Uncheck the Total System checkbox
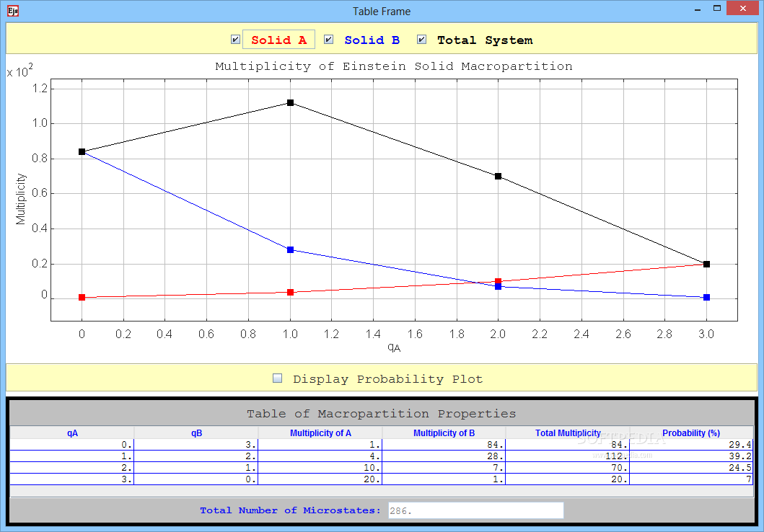Image resolution: width=764 pixels, height=532 pixels. tap(422, 40)
